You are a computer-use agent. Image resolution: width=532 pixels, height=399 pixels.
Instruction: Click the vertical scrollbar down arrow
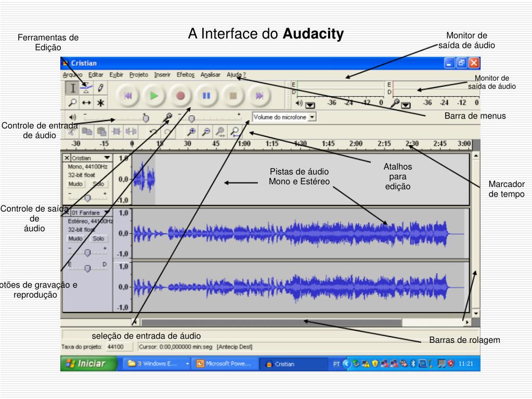click(x=476, y=313)
